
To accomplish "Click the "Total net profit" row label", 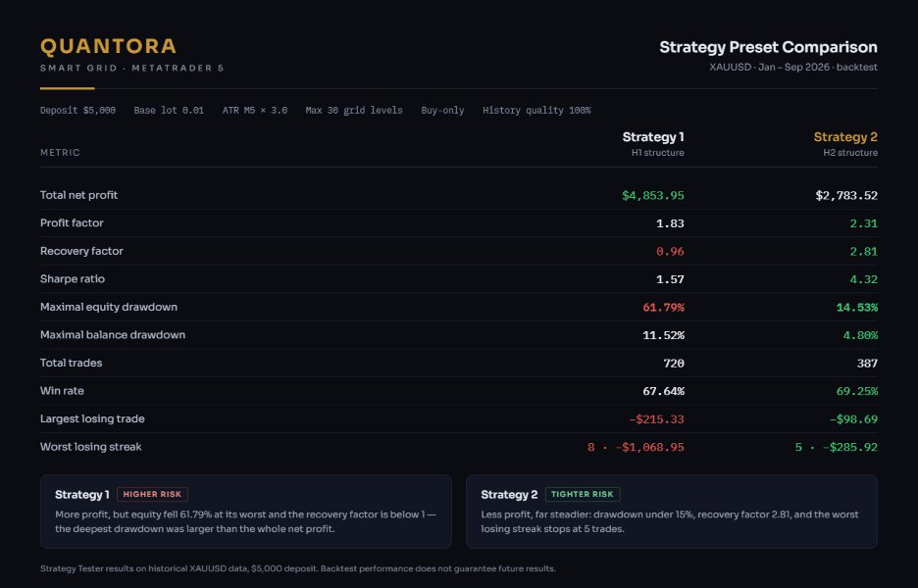I will coord(78,195).
